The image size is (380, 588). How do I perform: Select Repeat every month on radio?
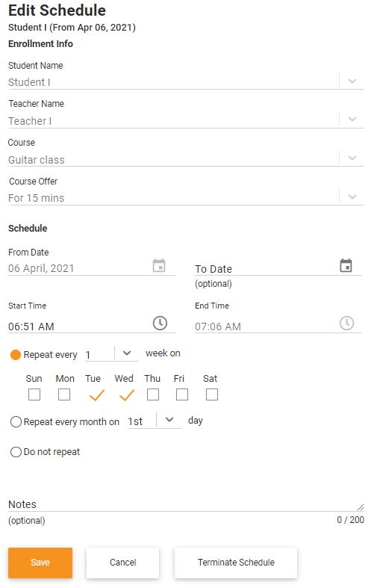(x=16, y=422)
